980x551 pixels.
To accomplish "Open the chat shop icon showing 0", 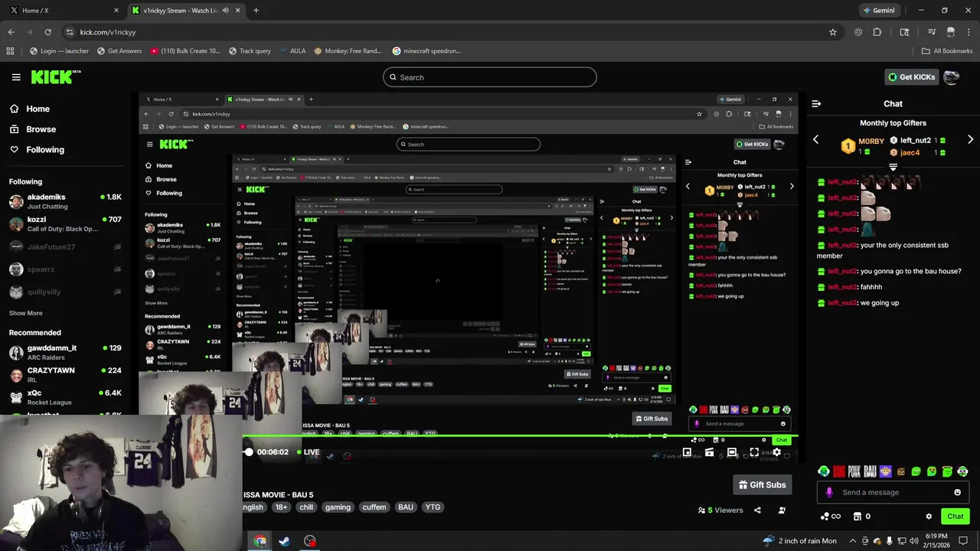I will 861,517.
